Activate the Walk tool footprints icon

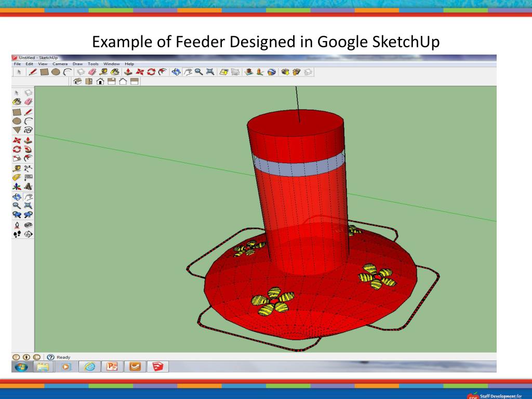(x=17, y=234)
